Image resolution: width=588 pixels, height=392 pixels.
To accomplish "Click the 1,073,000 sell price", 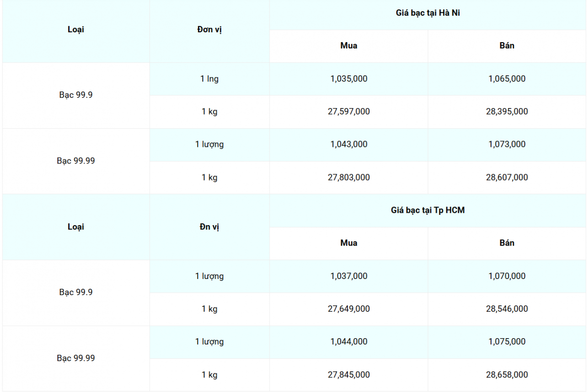I will [507, 144].
